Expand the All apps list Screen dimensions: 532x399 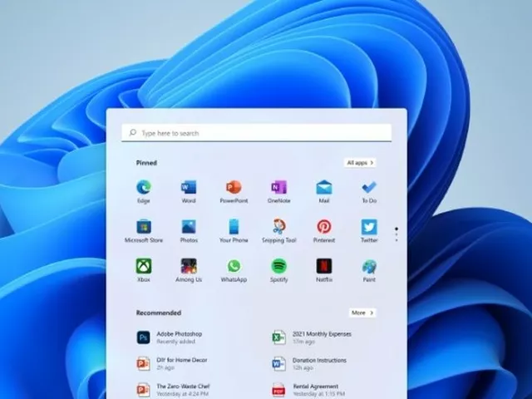point(360,163)
